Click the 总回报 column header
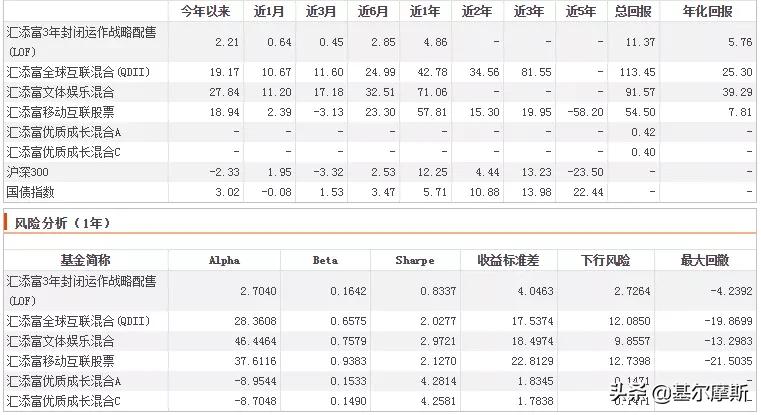This screenshot has width=761, height=415. [x=633, y=11]
